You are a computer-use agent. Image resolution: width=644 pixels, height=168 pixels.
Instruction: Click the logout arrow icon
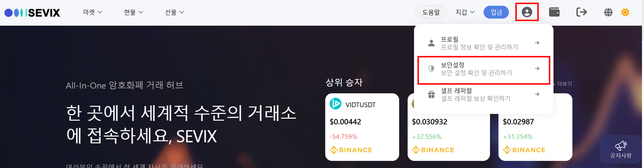pyautogui.click(x=582, y=12)
